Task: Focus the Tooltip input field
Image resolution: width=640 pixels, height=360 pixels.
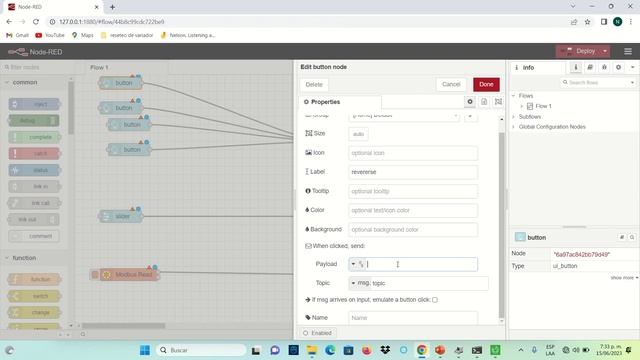Action: click(x=413, y=191)
